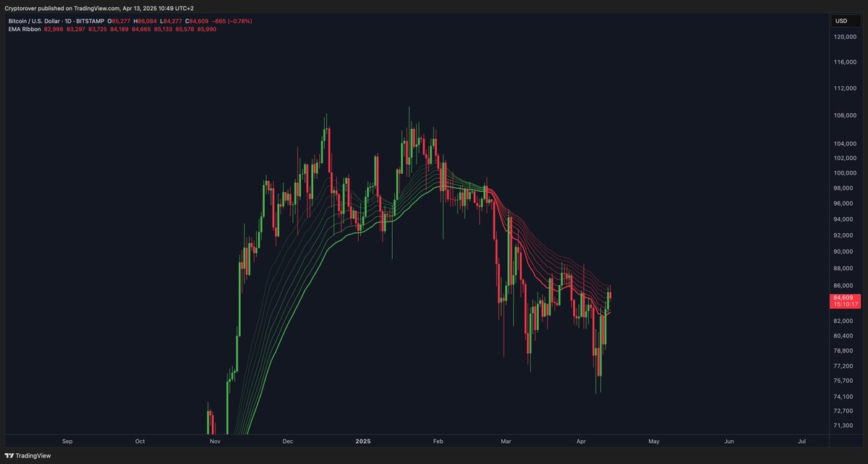Click the 78,800 price axis label
The width and height of the screenshot is (868, 464).
point(844,351)
